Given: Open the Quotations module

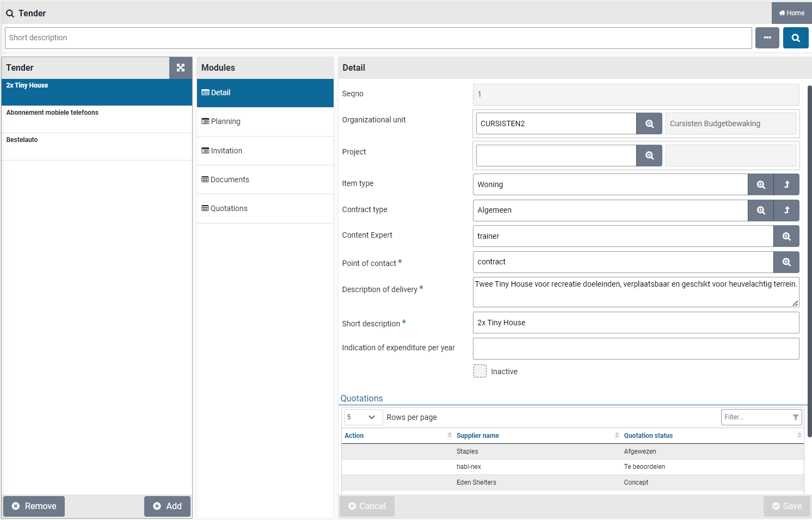Looking at the screenshot, I should (265, 208).
